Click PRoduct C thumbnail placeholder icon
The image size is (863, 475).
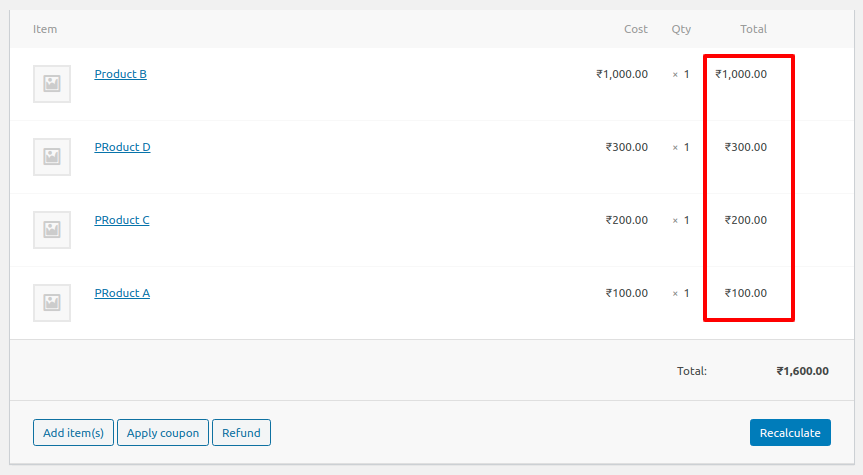(52, 230)
